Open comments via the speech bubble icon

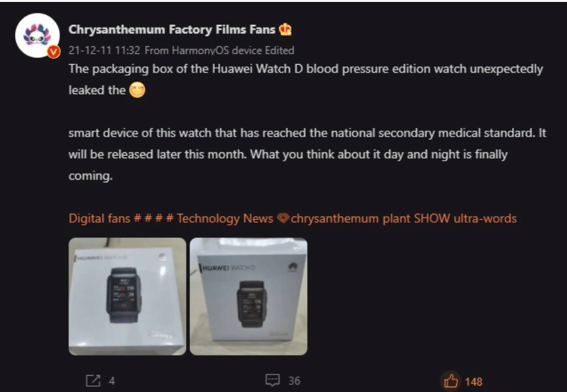click(272, 380)
